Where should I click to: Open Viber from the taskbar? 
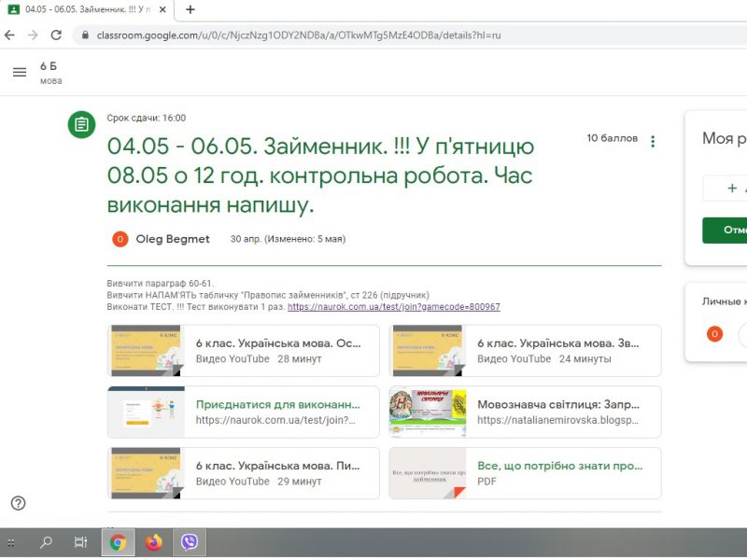point(190,542)
